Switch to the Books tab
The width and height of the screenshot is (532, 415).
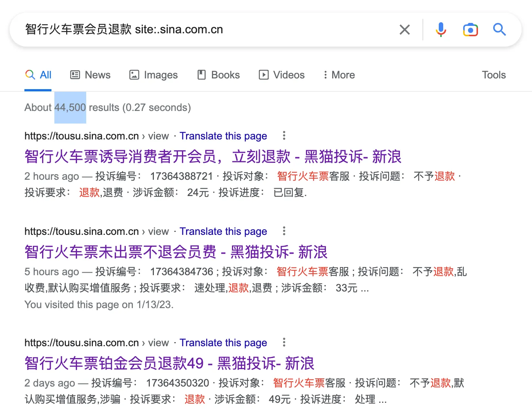(x=218, y=75)
